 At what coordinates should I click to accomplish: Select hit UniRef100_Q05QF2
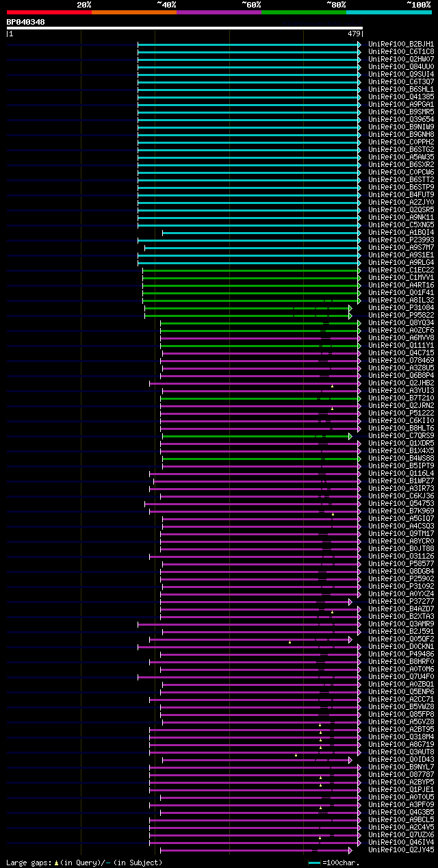(x=401, y=639)
